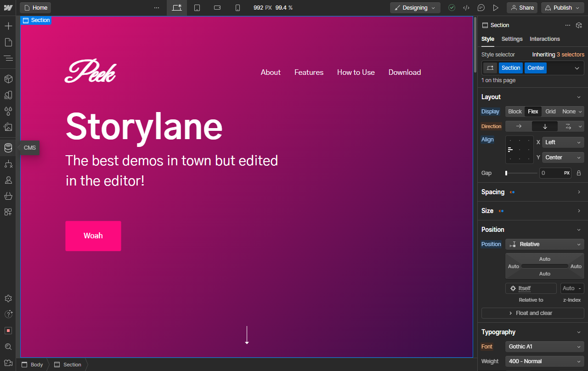The height and width of the screenshot is (371, 588).
Task: Open the Components cube icon
Action: pyautogui.click(x=8, y=79)
